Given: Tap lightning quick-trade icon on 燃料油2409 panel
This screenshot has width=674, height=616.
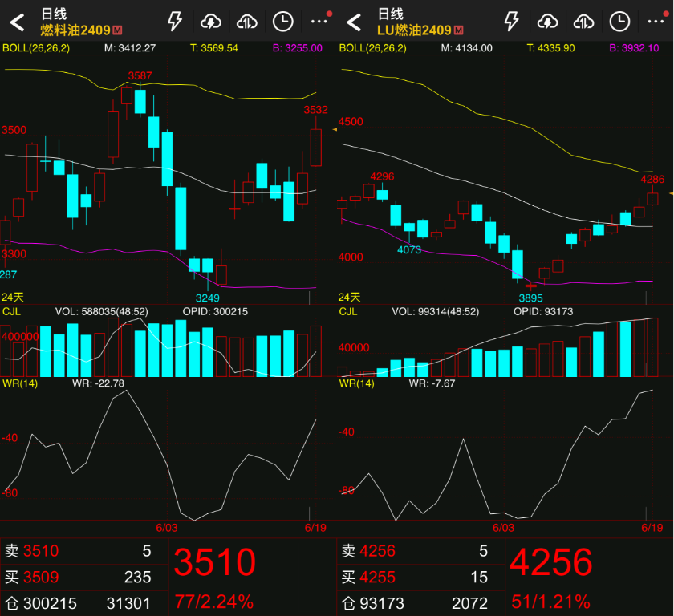Looking at the screenshot, I should click(x=175, y=22).
